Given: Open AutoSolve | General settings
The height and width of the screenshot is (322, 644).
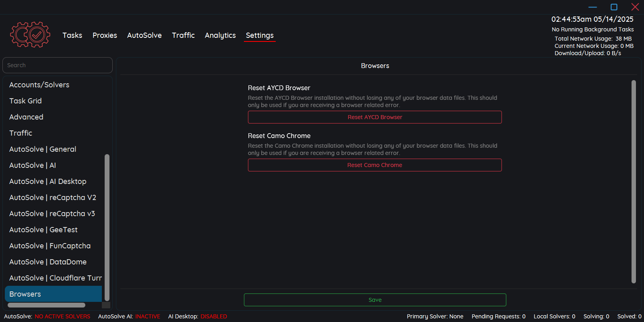Looking at the screenshot, I should pyautogui.click(x=54, y=149).
